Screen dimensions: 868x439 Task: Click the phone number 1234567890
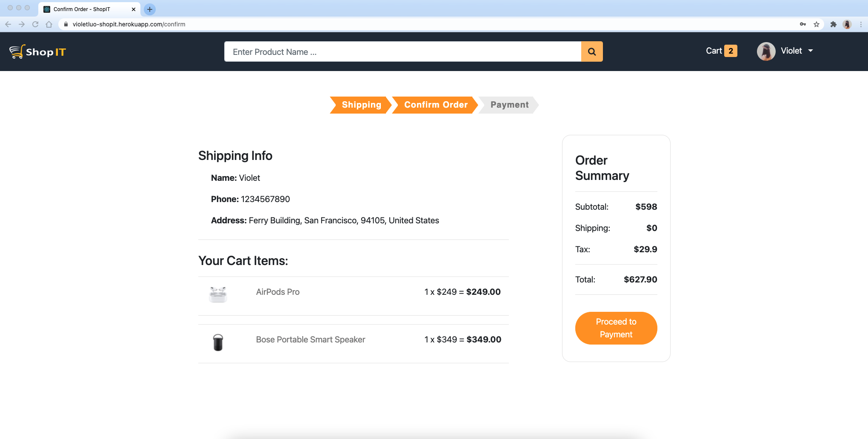click(265, 199)
